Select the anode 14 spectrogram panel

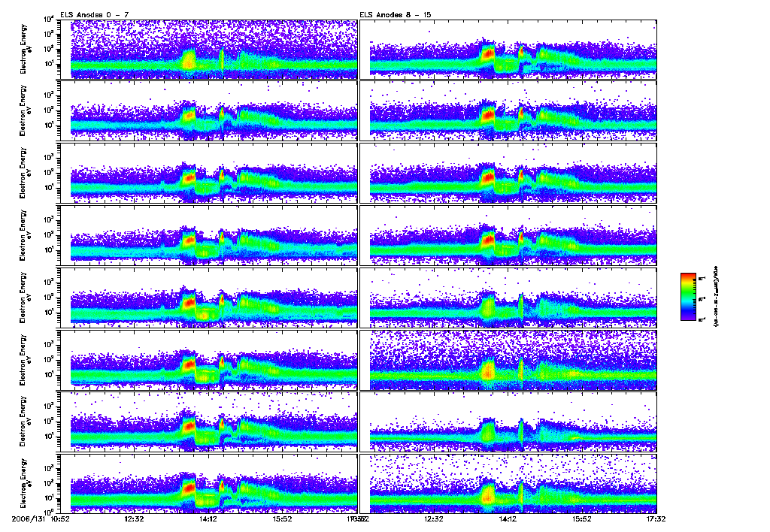pos(508,422)
